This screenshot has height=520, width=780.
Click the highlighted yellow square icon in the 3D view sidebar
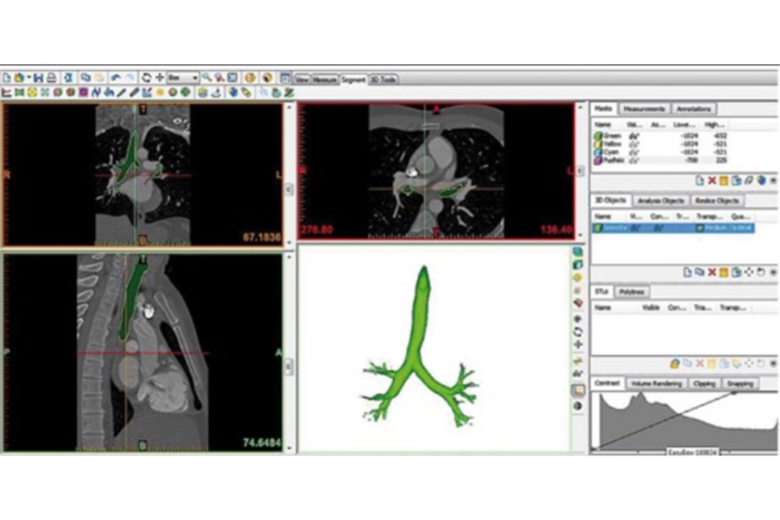tap(578, 391)
